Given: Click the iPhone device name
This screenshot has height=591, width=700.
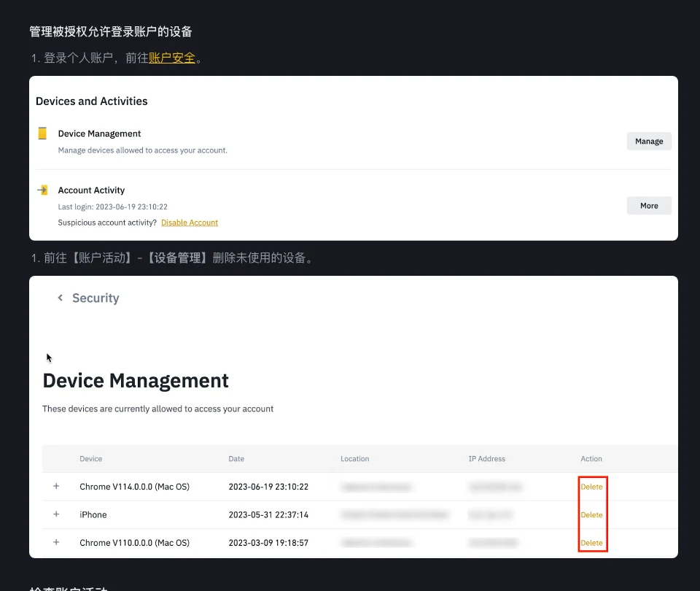Looking at the screenshot, I should (x=93, y=515).
